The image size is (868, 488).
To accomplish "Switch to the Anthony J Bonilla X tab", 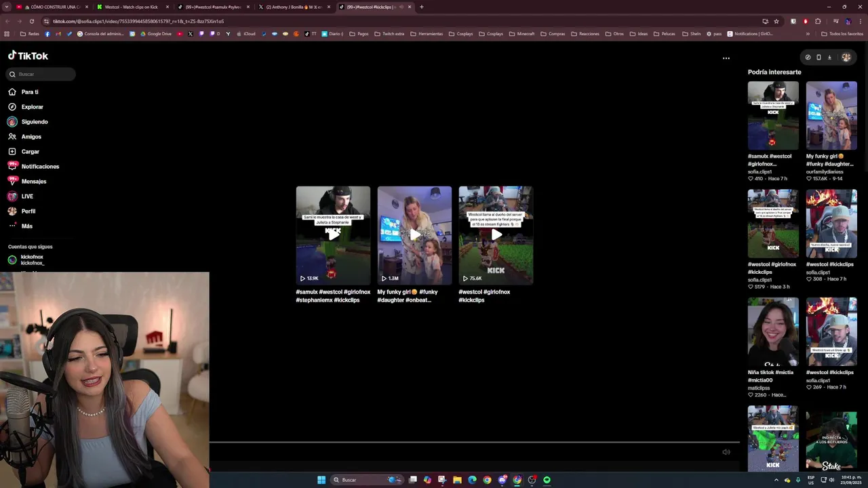I will tap(294, 7).
